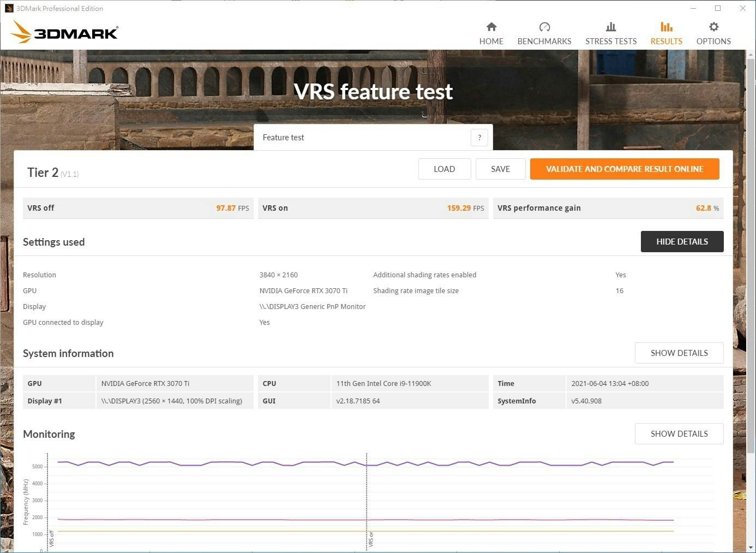Click the 11th Gen Intel Core i9-11900K value

click(384, 384)
